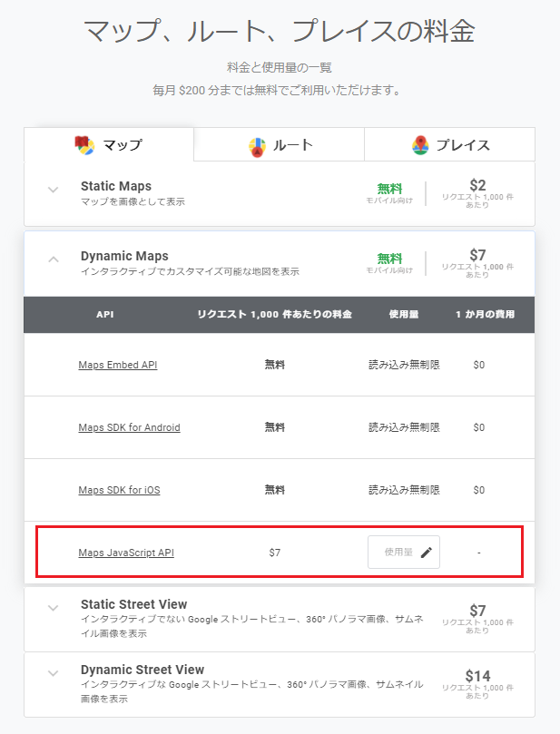
Task: Click the $7 price for Static Street View
Action: 477,611
